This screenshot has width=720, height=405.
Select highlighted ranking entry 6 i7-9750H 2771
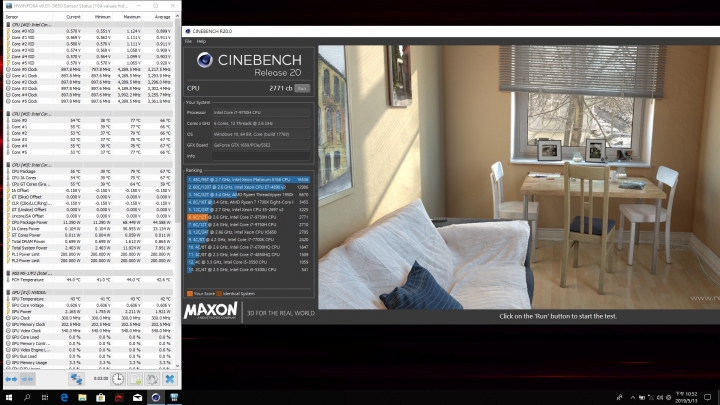point(248,217)
